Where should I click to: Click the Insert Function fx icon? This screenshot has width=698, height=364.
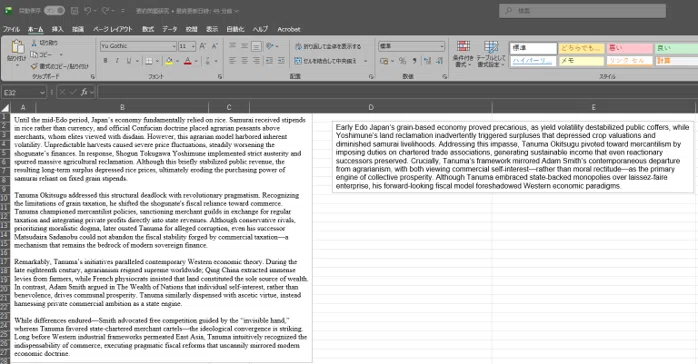[84, 93]
